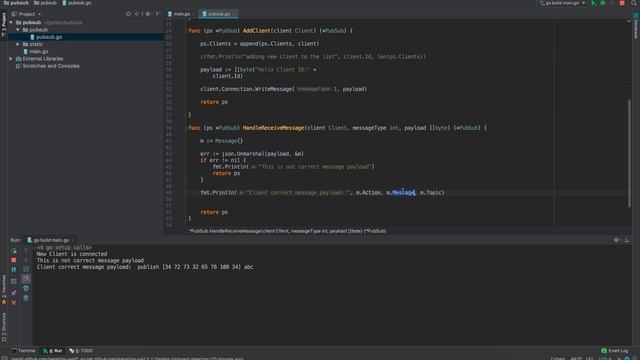This screenshot has width=640, height=360.
Task: Expand the static folder arrow
Action: [x=18, y=44]
